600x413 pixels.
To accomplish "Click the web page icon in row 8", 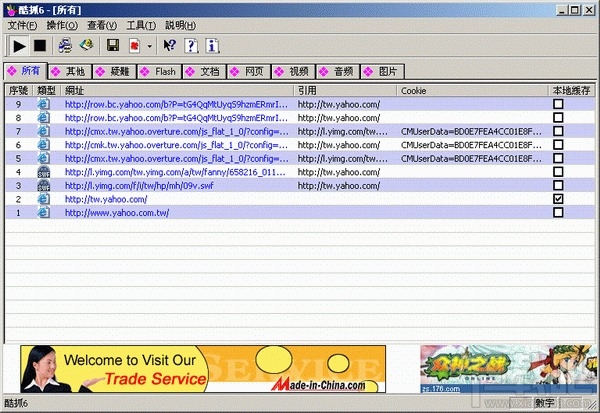I will 44,117.
